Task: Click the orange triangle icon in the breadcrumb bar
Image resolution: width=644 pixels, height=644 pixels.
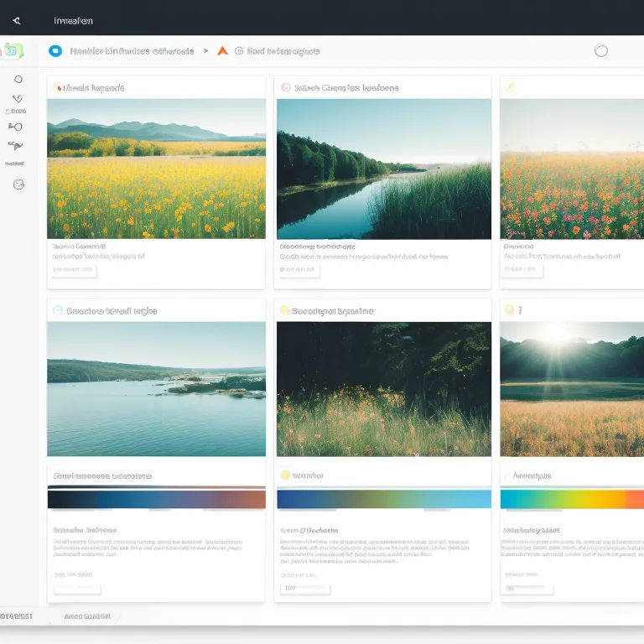Action: pos(222,51)
